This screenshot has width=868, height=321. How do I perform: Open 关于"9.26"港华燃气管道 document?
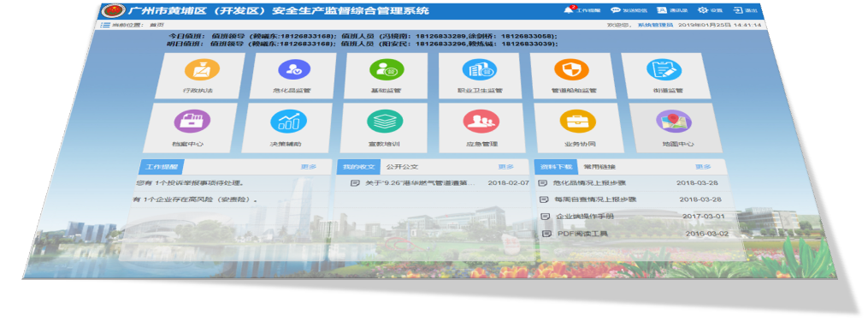click(x=420, y=182)
